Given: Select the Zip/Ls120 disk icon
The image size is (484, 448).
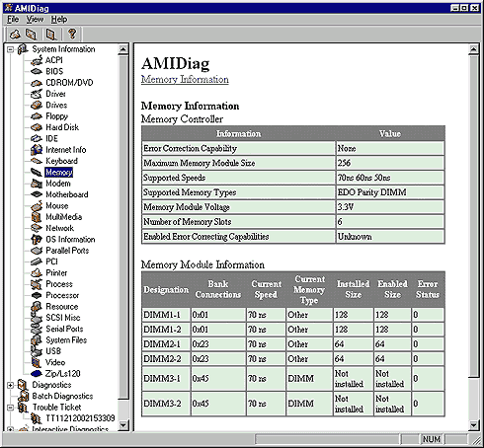Looking at the screenshot, I should click(37, 374).
